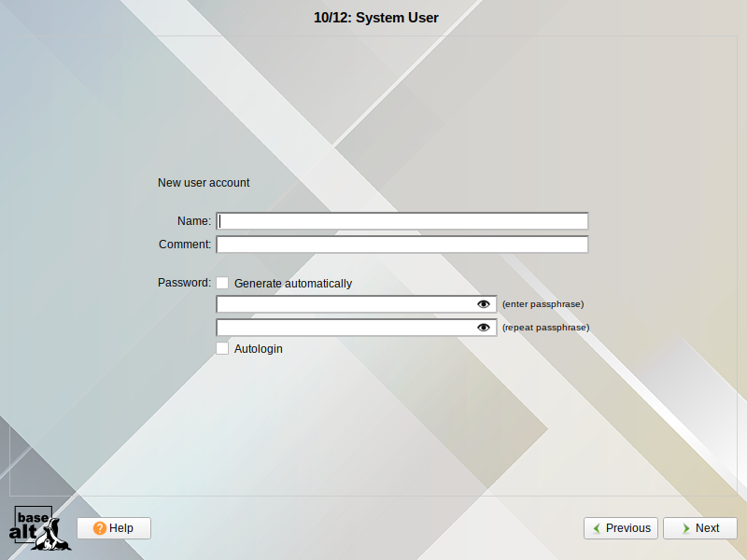Click the 10/12: System User heading
The image size is (747, 560).
click(x=376, y=18)
